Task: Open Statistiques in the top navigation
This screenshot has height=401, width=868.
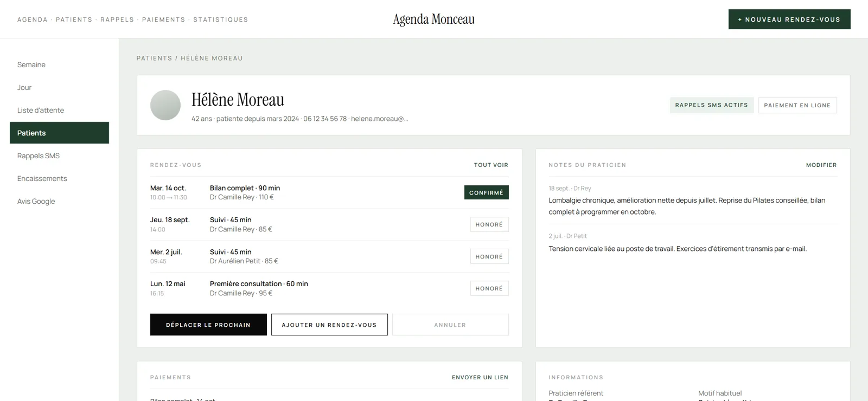Action: pos(221,20)
